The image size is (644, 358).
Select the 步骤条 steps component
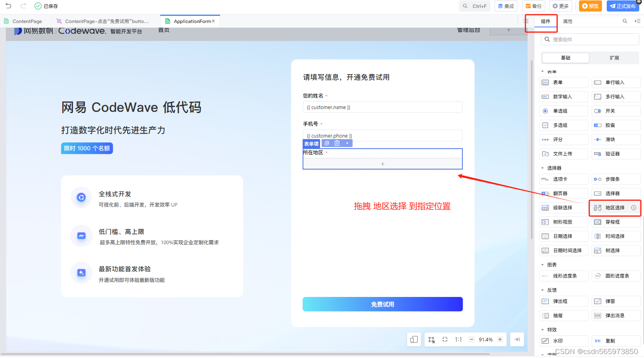pos(616,179)
